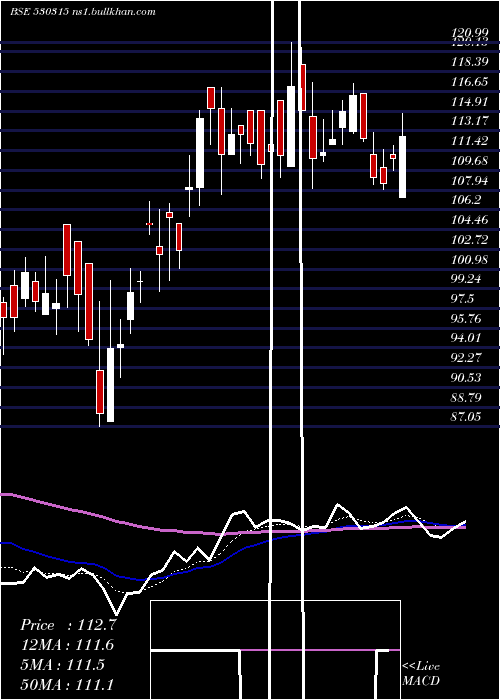Click the 88.79 price axis label
Image resolution: width=500 pixels, height=700 pixels.
pos(466,397)
